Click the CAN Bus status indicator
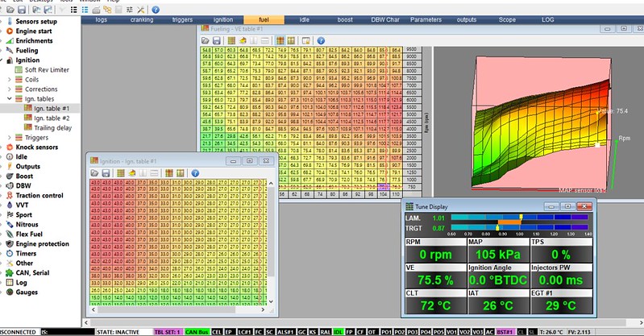This screenshot has width=644, height=336. click(197, 332)
